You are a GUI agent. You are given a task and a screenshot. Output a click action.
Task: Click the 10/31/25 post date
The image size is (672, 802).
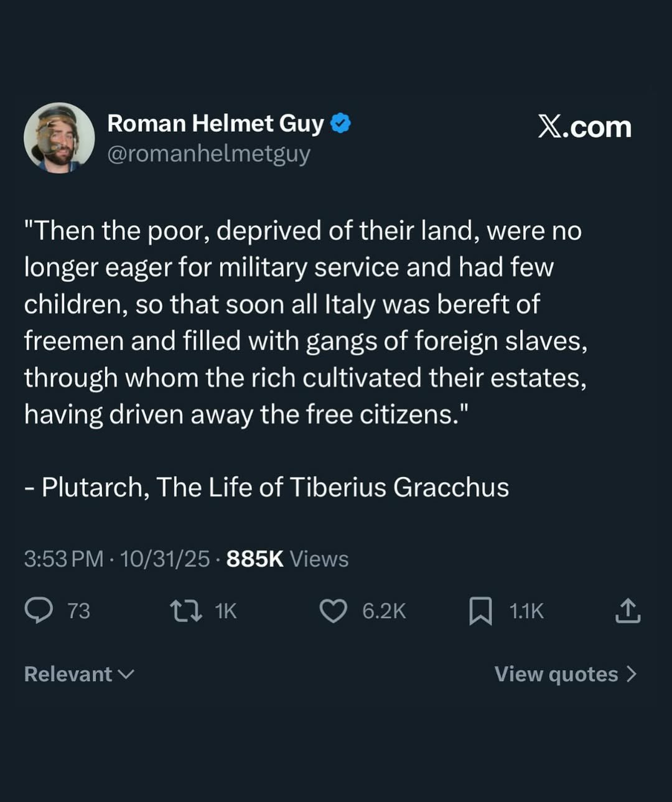[164, 559]
